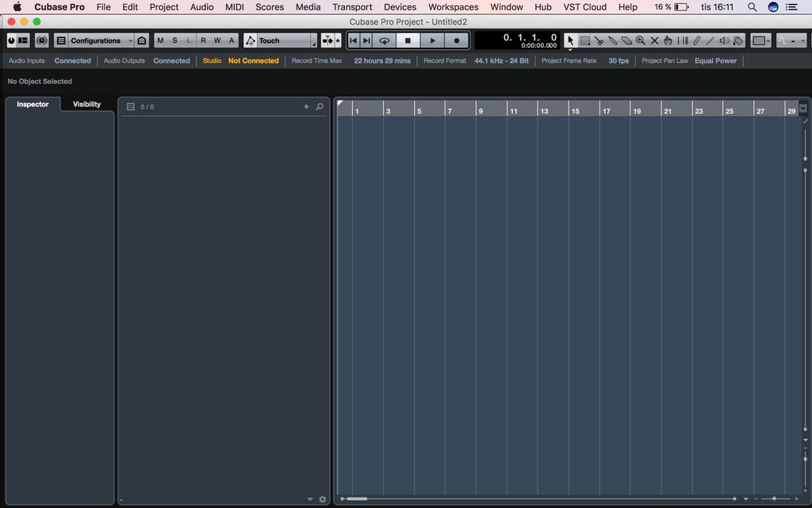Toggle Auto-Scroll button

pyautogui.click(x=327, y=40)
